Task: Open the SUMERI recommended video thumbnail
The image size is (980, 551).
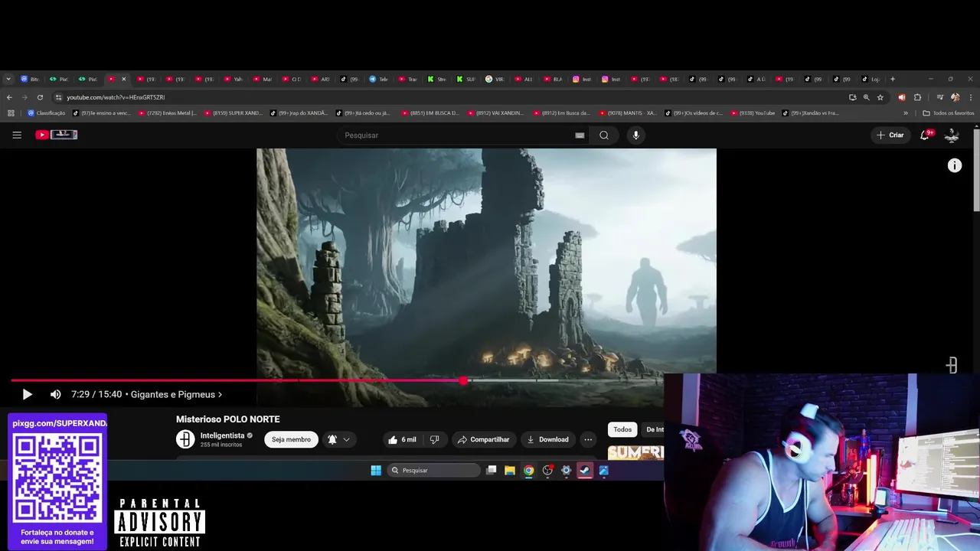Action: click(x=635, y=452)
